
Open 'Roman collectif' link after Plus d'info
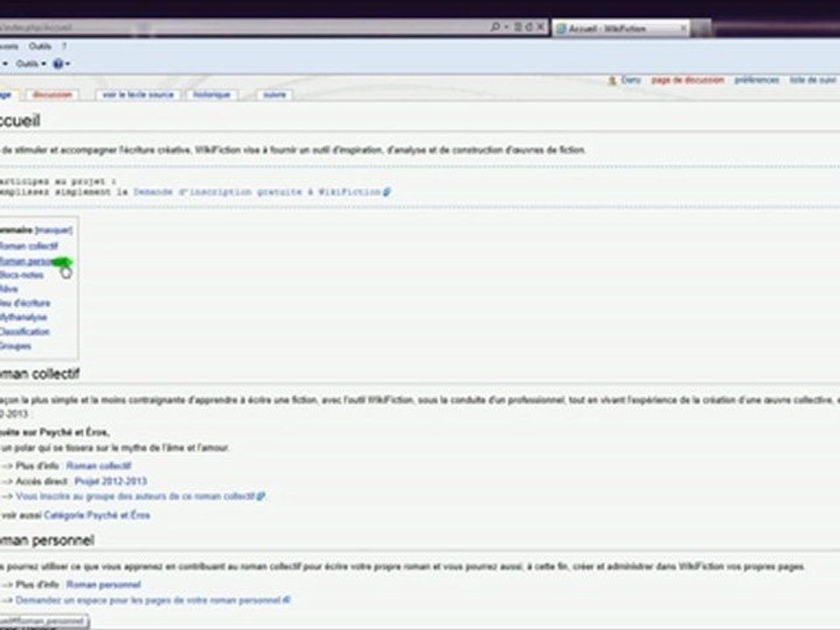pyautogui.click(x=99, y=466)
